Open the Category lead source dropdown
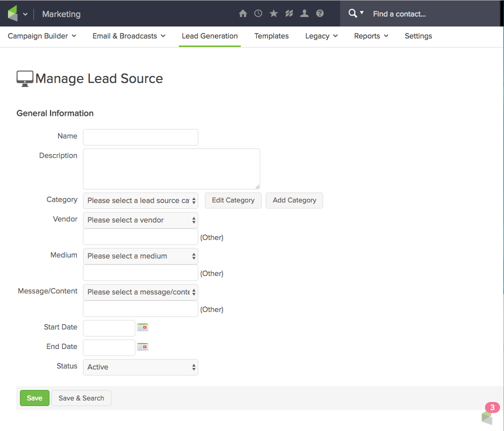Viewport: 504px width, 431px height. tap(140, 200)
